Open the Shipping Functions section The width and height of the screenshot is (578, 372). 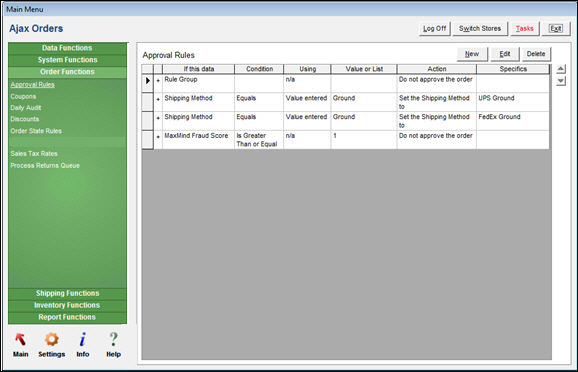tap(67, 293)
